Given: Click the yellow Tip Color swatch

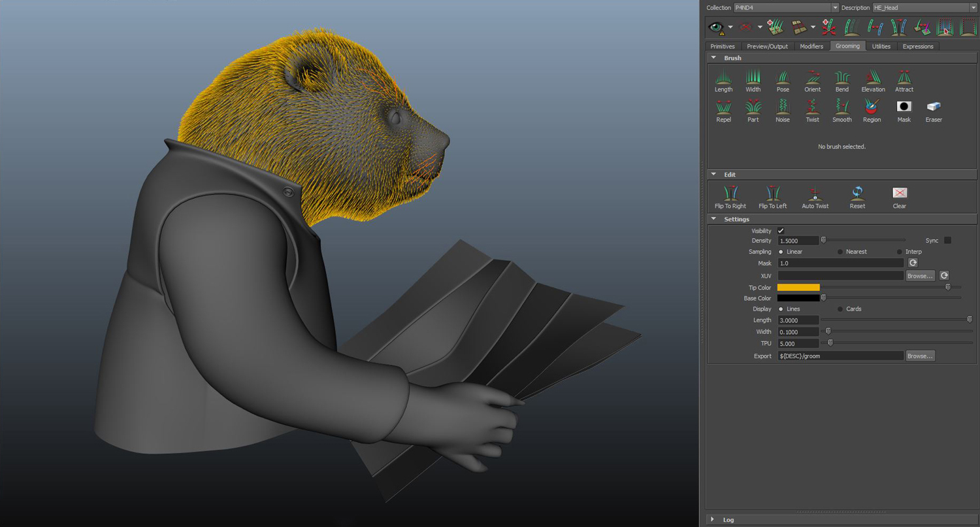Looking at the screenshot, I should pyautogui.click(x=798, y=288).
